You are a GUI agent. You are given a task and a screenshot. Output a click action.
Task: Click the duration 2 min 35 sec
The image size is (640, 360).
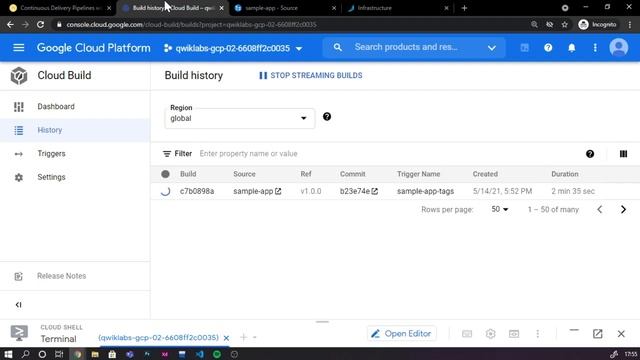click(573, 191)
